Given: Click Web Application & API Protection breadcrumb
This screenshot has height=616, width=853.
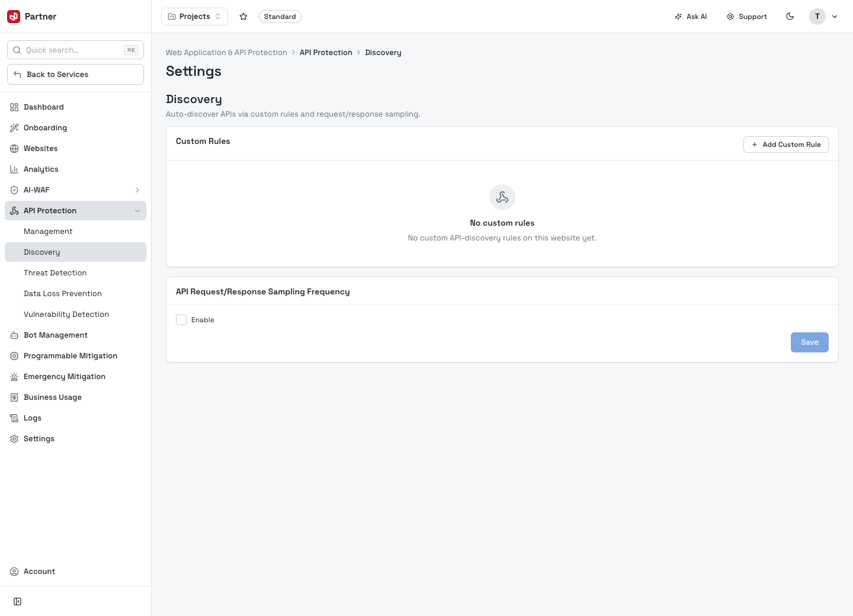Looking at the screenshot, I should 226,53.
